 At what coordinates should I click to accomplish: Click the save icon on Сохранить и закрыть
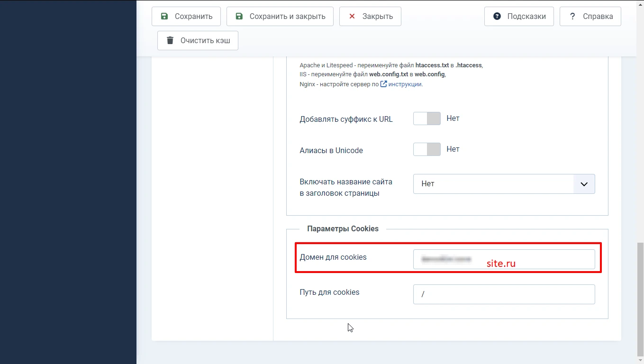point(239,16)
